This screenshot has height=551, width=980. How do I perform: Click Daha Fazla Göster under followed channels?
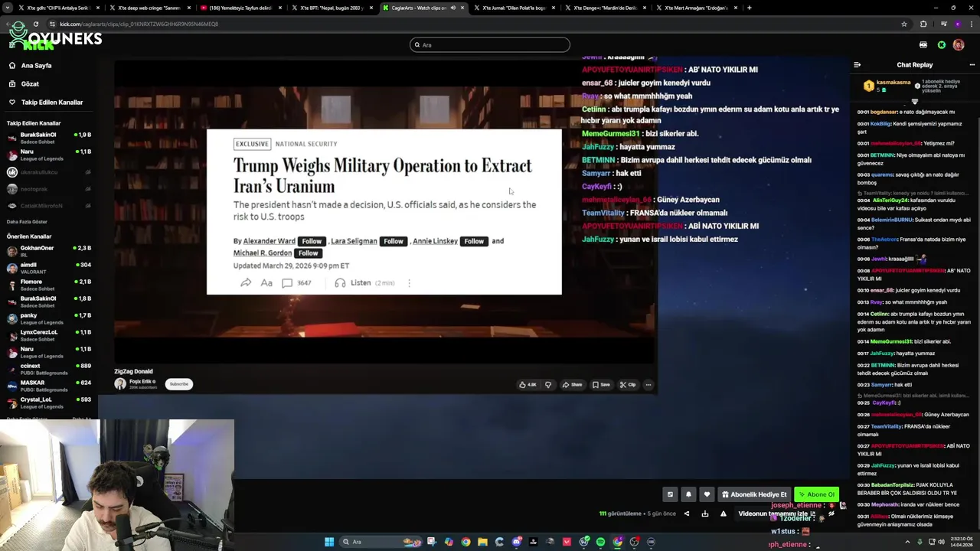pos(28,222)
